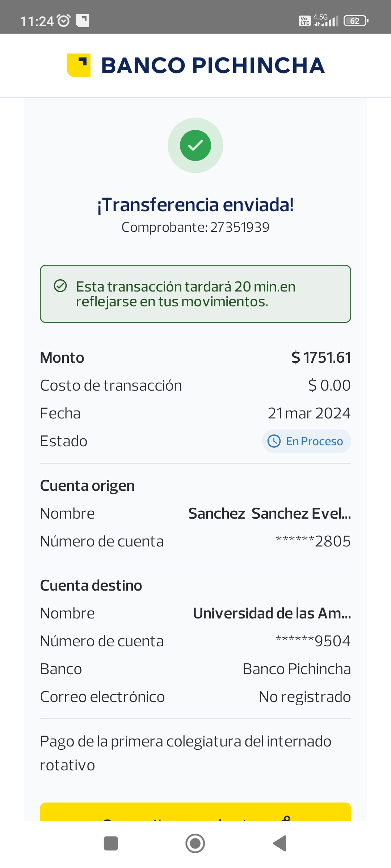Tap the alarm icon in status bar
This screenshot has height=868, width=391.
[x=64, y=21]
